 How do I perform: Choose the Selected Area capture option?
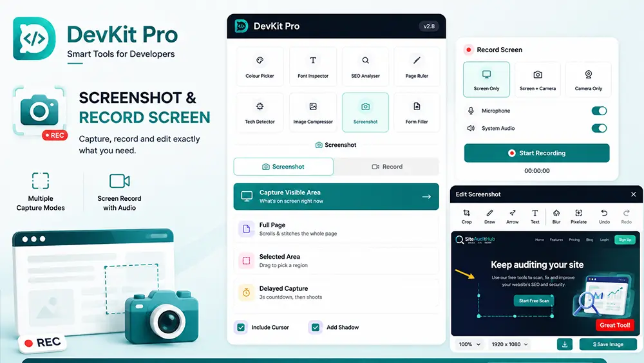pyautogui.click(x=336, y=260)
